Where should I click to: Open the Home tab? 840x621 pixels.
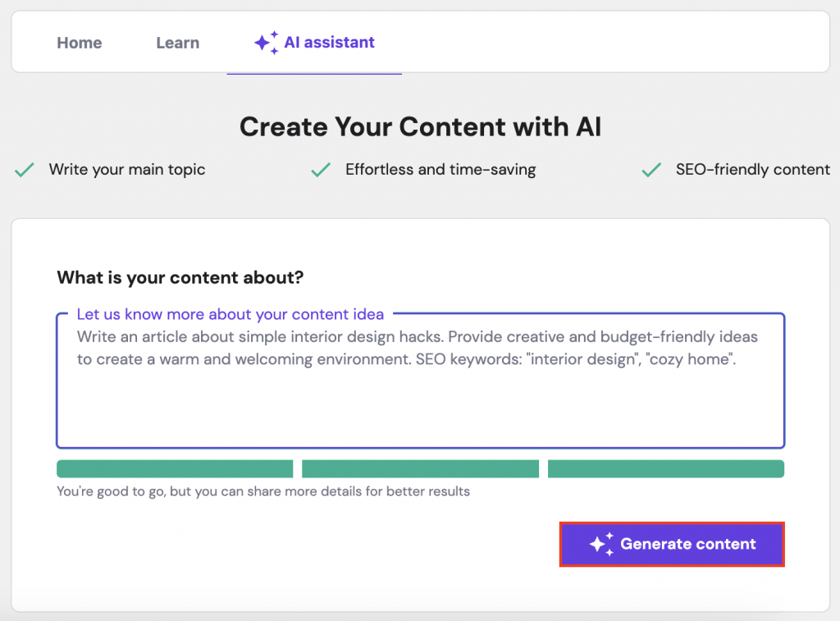point(80,43)
